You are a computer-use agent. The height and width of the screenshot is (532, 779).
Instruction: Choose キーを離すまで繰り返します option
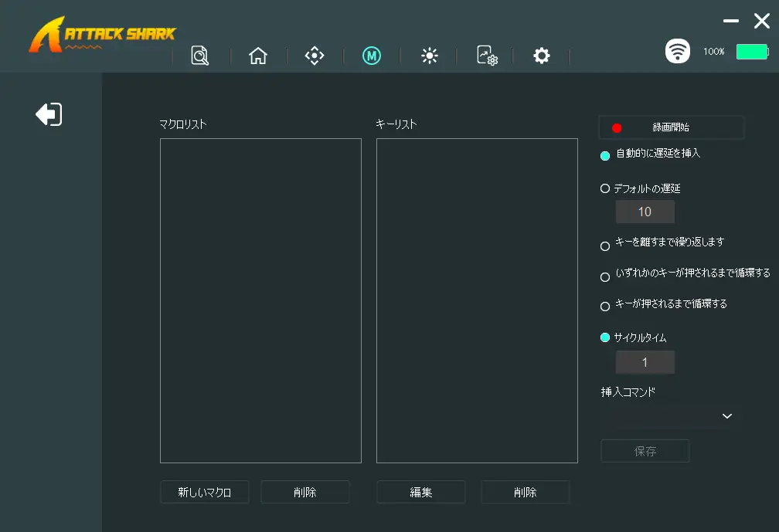click(605, 246)
